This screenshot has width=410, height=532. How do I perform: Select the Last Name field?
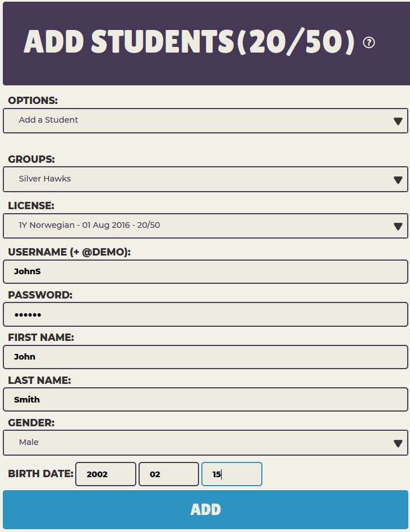205,400
